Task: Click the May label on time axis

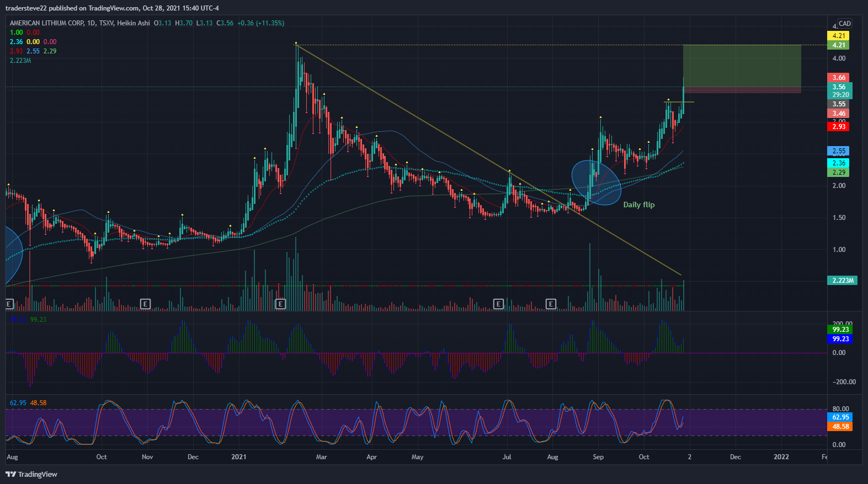Action: [418, 457]
